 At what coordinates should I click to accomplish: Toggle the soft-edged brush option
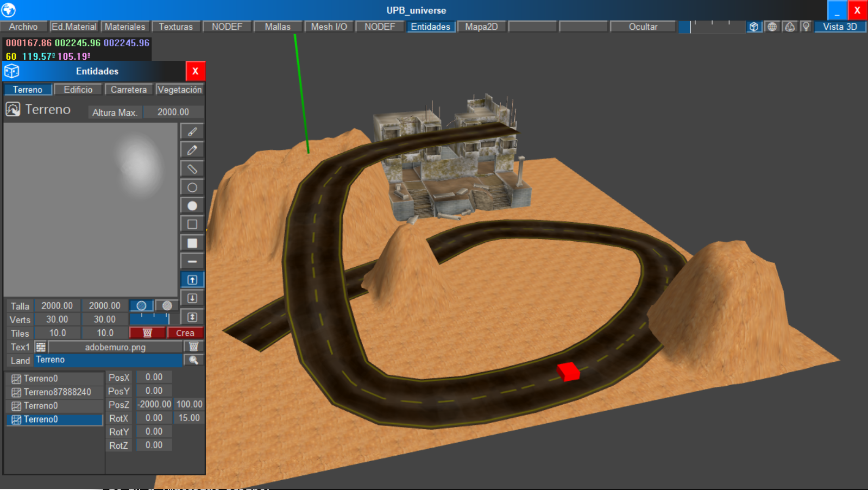(x=167, y=306)
